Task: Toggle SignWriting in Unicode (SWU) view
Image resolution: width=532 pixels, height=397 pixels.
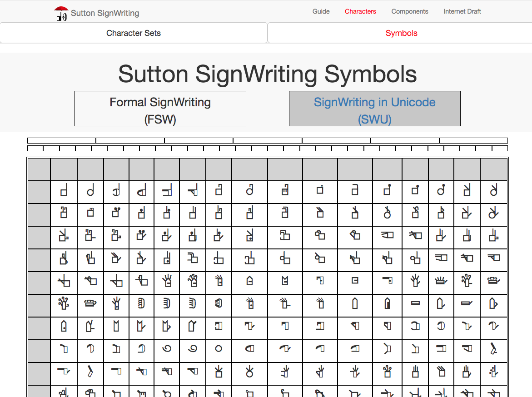Action: pos(374,109)
